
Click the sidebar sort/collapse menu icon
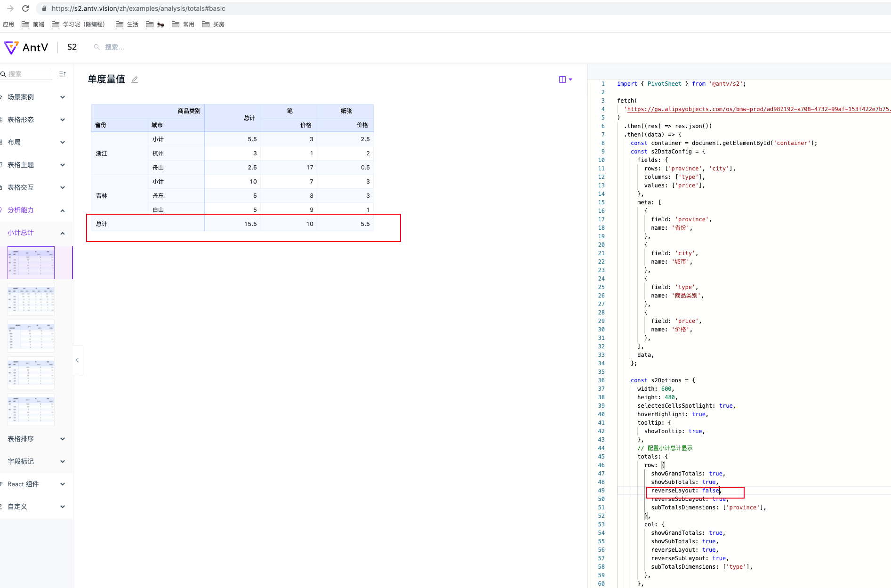63,74
